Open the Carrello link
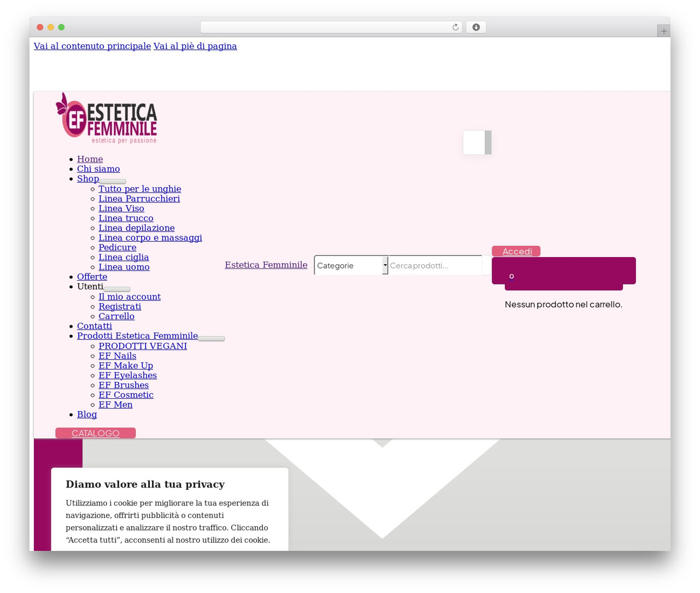 116,317
